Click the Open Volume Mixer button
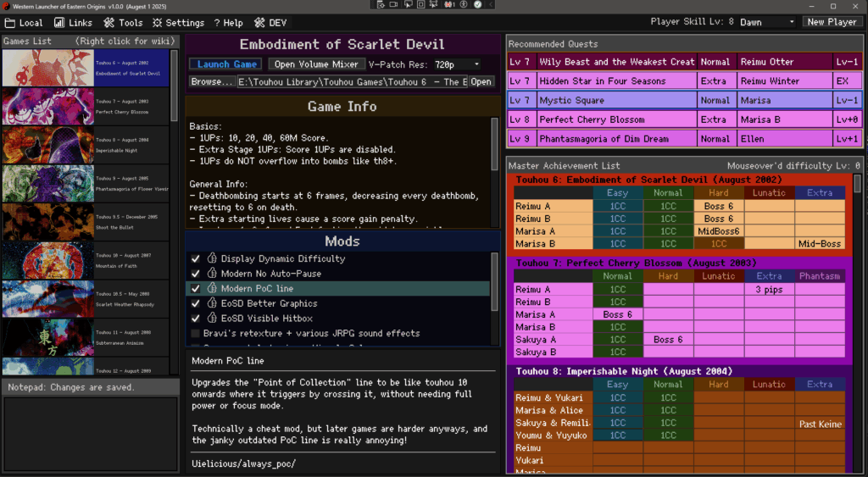 [x=316, y=64]
